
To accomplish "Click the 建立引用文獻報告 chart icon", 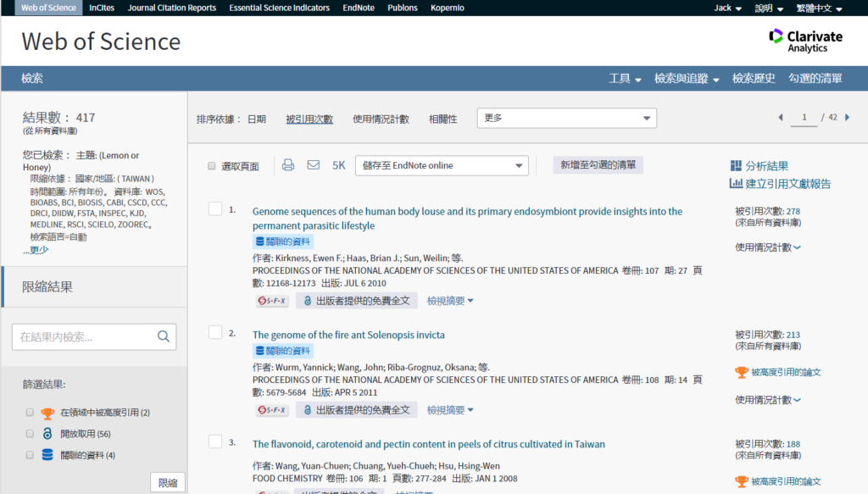I will 736,184.
